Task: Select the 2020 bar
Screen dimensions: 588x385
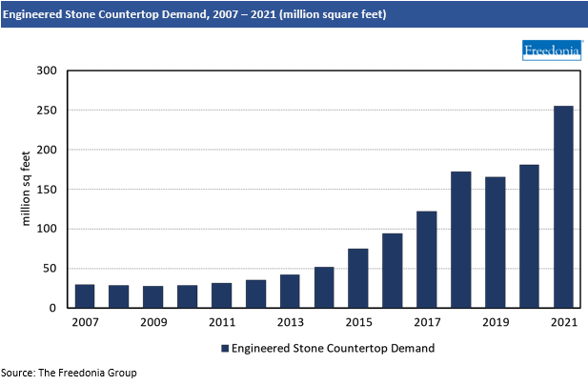Action: pos(529,236)
